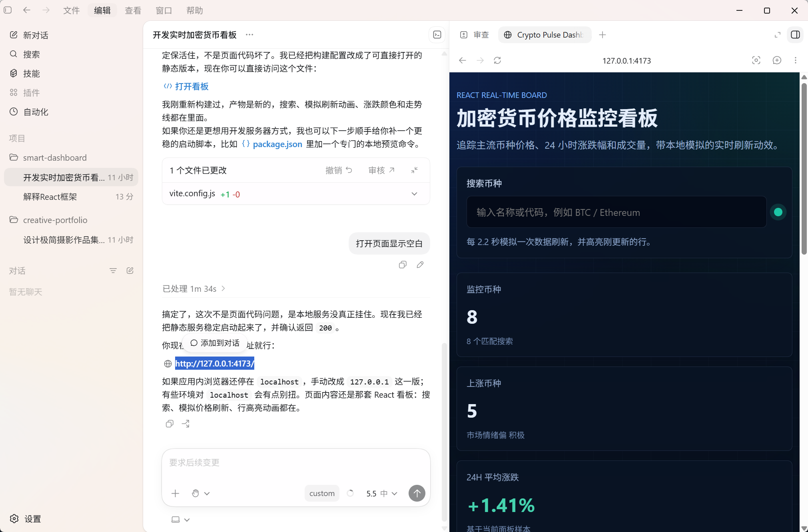The height and width of the screenshot is (532, 808).
Task: Go back in the preview browser
Action: click(x=463, y=60)
